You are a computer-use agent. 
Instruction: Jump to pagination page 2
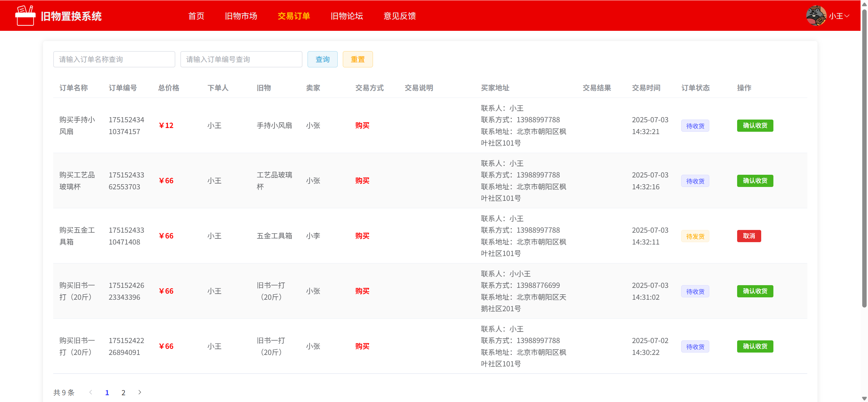point(123,393)
